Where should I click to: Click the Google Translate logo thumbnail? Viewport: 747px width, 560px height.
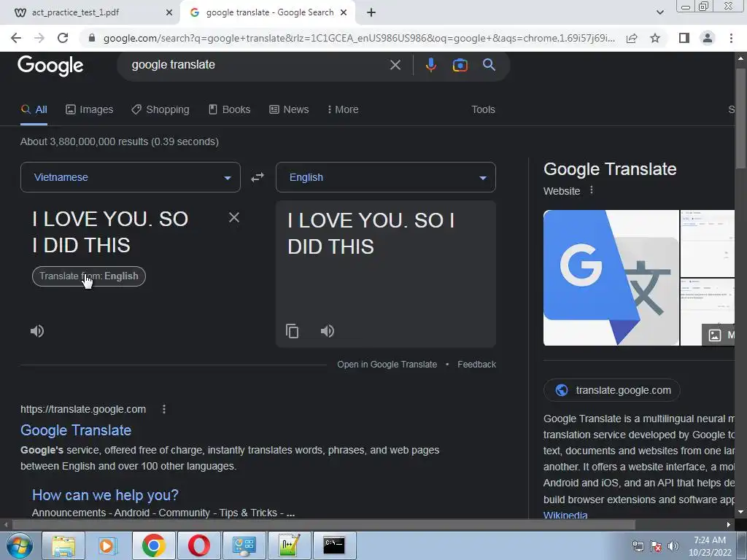coord(611,278)
